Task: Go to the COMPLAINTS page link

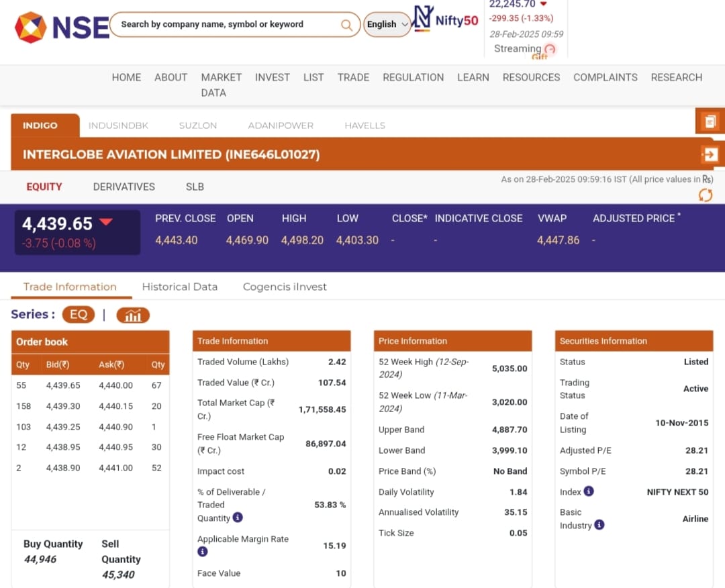Action: pyautogui.click(x=605, y=77)
